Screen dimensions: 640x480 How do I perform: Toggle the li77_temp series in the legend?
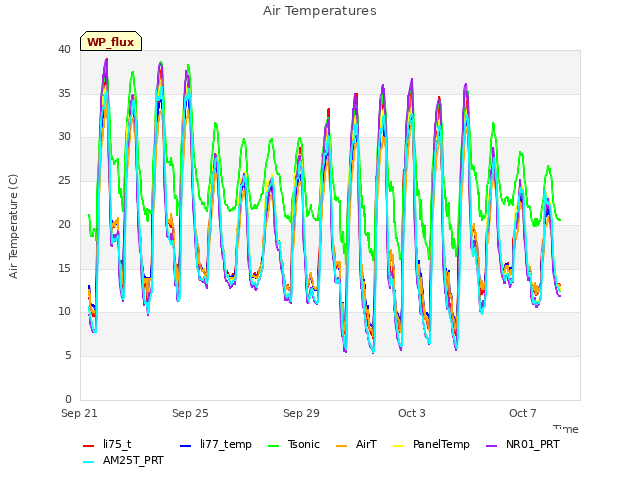(216, 444)
